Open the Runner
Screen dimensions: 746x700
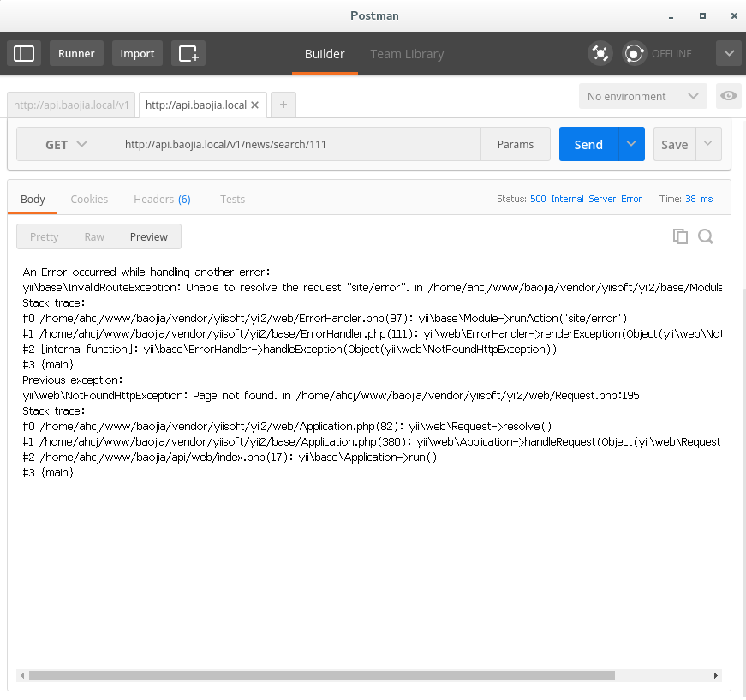(x=76, y=53)
